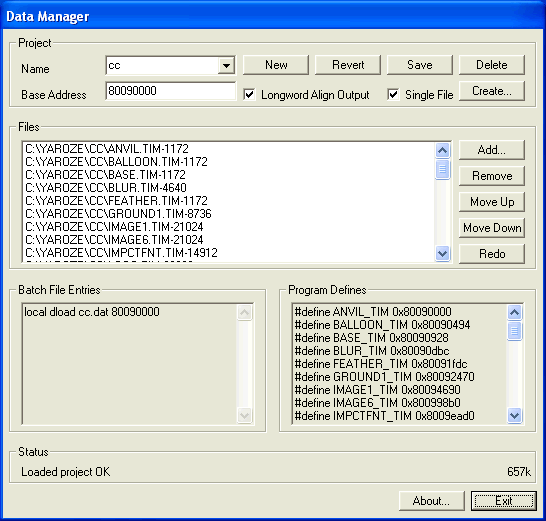This screenshot has height=521, width=546.
Task: Click the Move Up button
Action: pyautogui.click(x=492, y=202)
